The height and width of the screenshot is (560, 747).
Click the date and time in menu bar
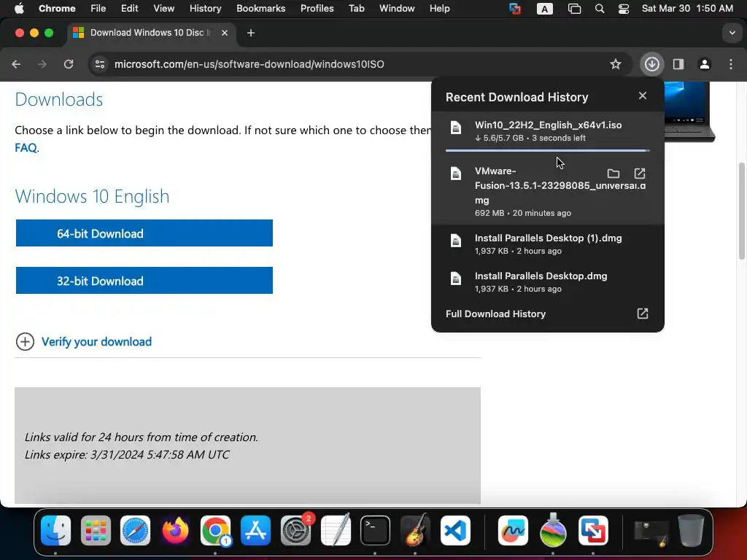[x=687, y=9]
